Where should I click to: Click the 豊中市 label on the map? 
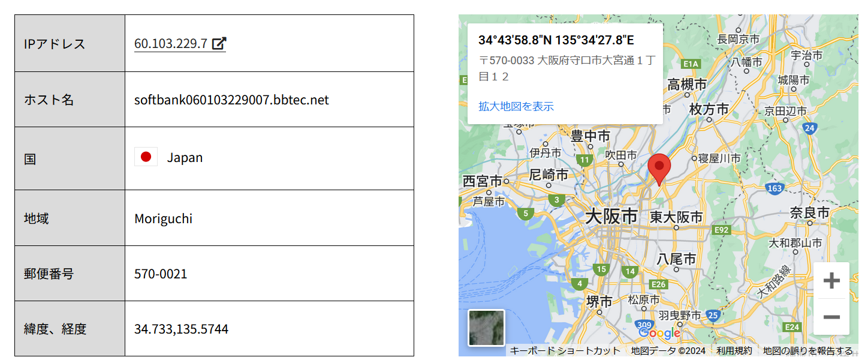coord(590,136)
